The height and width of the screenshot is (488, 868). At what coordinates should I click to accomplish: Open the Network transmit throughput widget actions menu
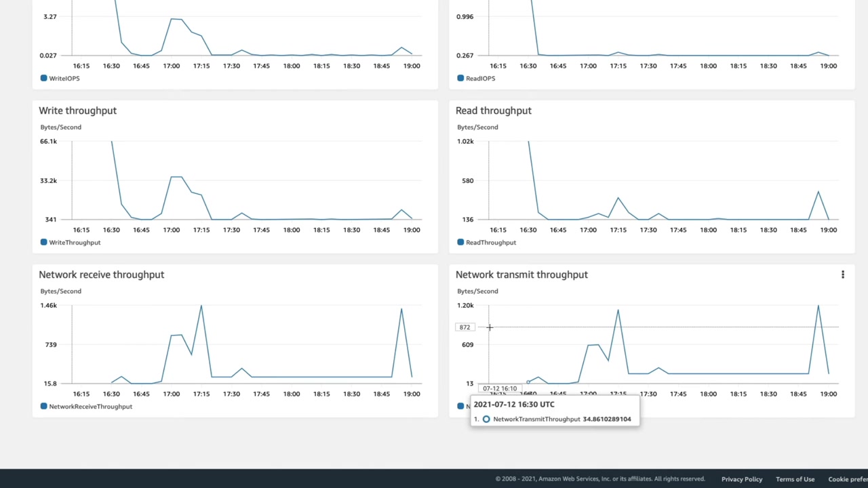coord(843,274)
